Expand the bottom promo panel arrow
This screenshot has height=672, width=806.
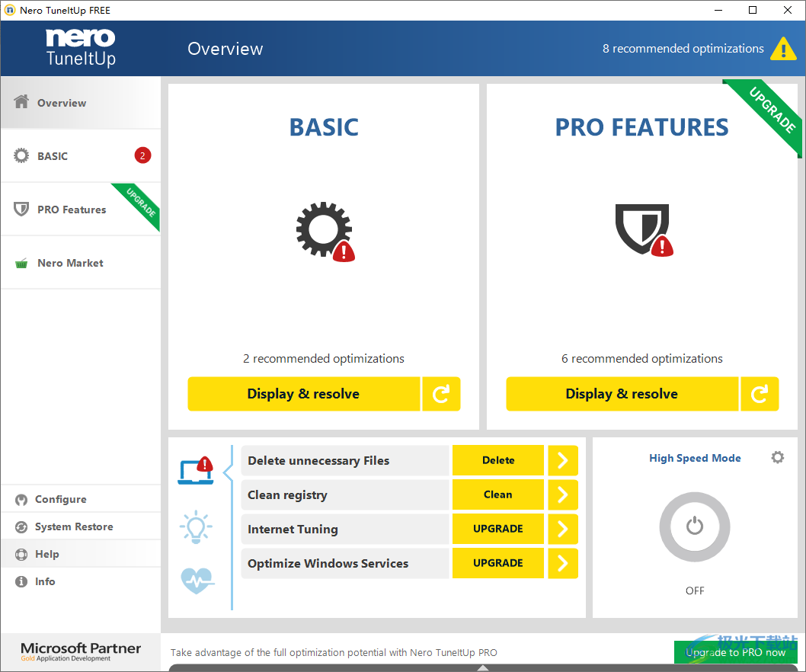point(483,668)
